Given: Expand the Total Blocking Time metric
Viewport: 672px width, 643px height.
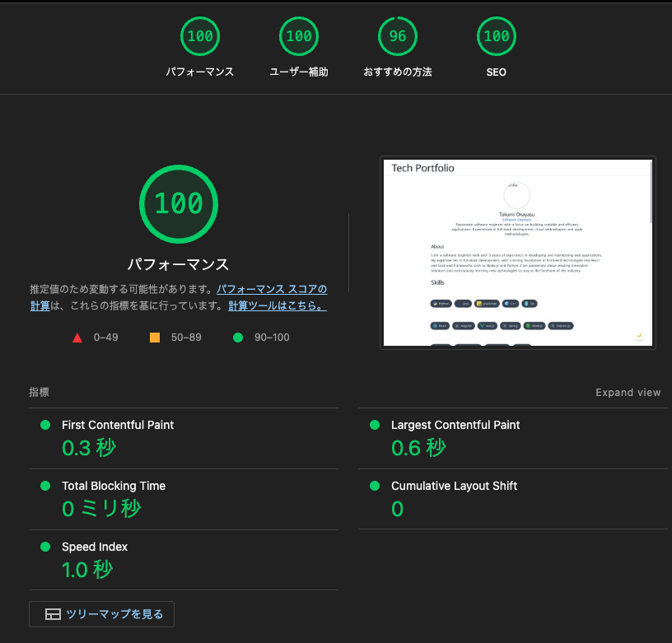Looking at the screenshot, I should (114, 486).
